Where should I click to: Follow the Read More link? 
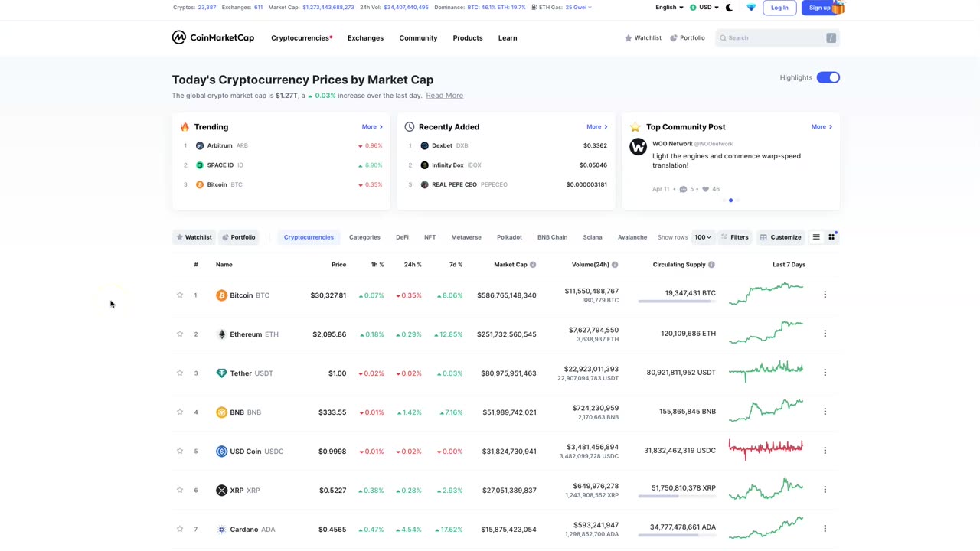(444, 96)
